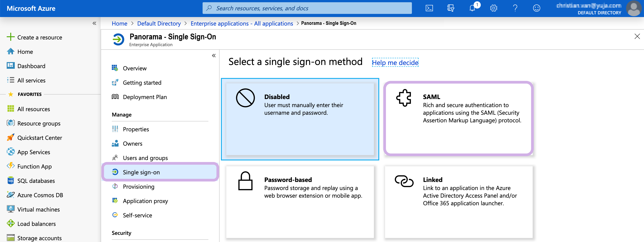Open Cloud Shell from top bar

[x=429, y=8]
